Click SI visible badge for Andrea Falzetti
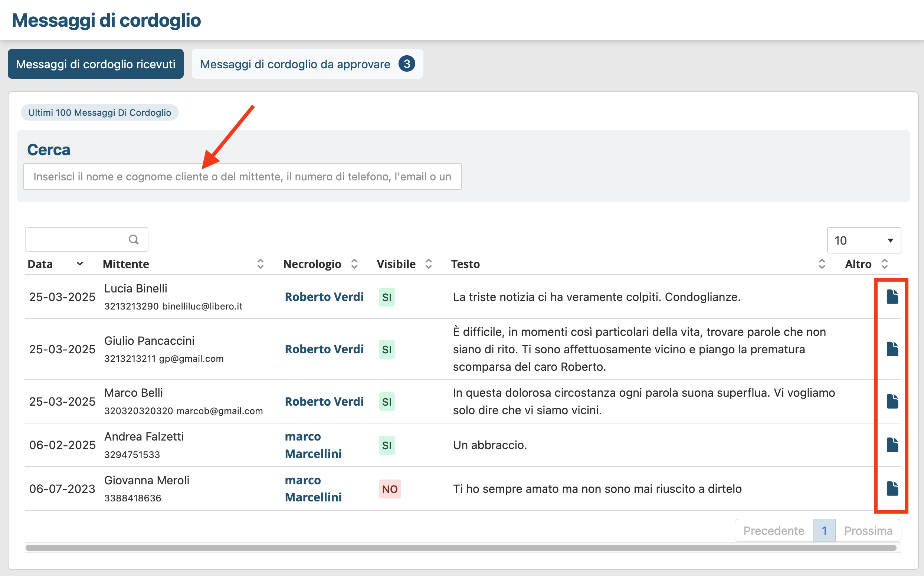Viewport: 924px width, 576px height. pos(387,445)
